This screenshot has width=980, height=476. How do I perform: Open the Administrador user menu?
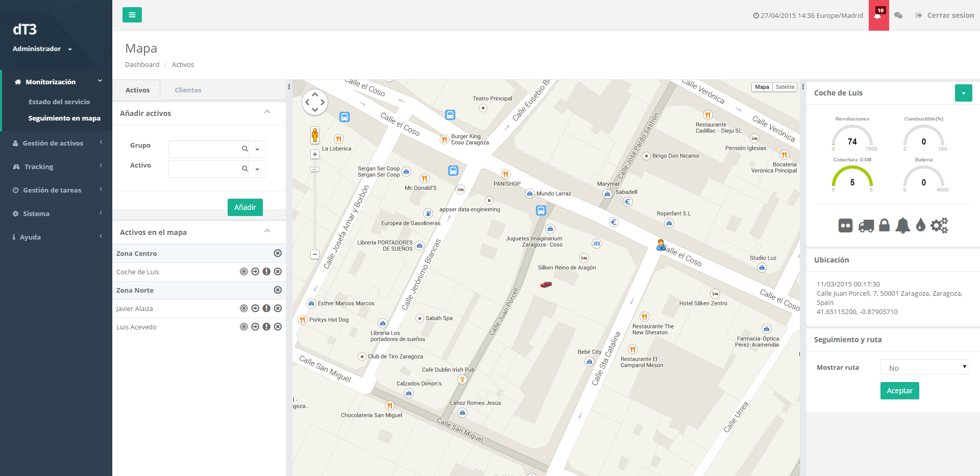[x=42, y=49]
